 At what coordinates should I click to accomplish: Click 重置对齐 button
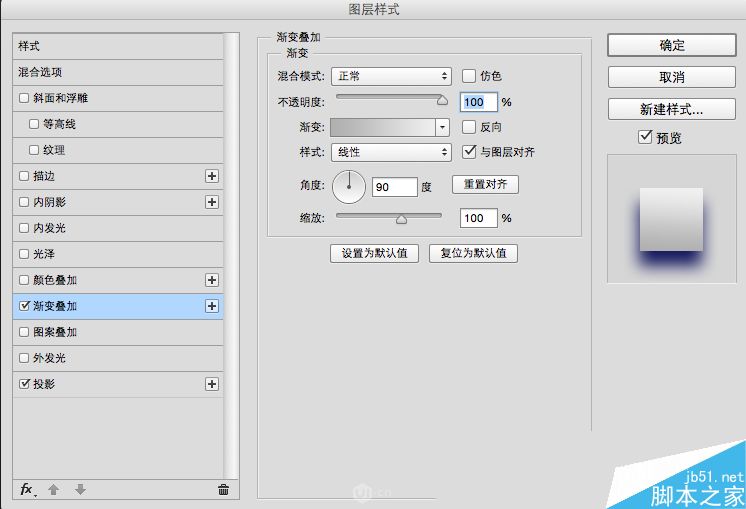[x=485, y=184]
